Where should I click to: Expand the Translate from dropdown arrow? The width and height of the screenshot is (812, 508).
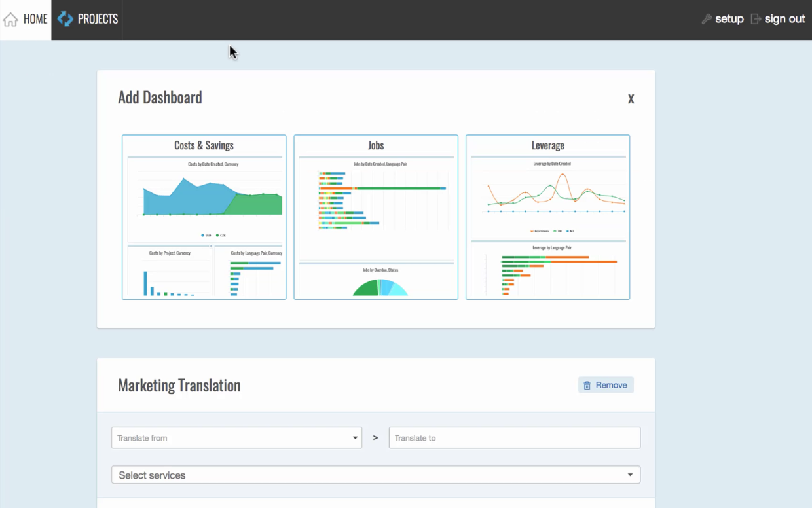[355, 438]
